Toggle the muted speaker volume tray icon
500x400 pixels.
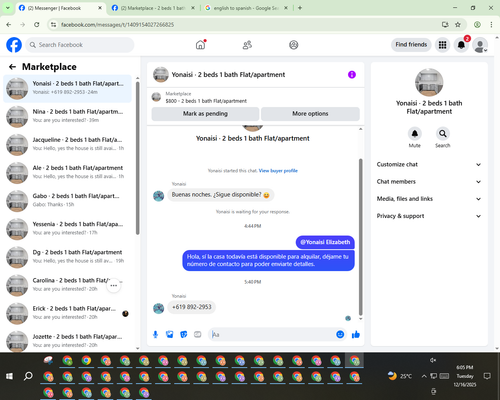[433, 360]
